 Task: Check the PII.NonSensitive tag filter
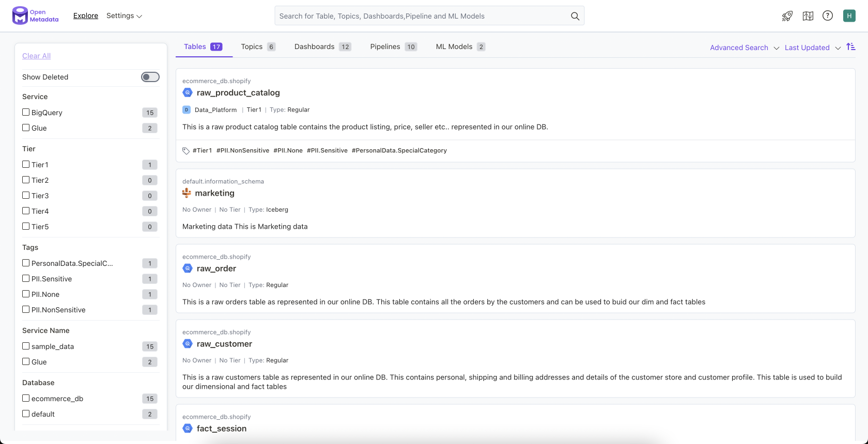pyautogui.click(x=26, y=309)
